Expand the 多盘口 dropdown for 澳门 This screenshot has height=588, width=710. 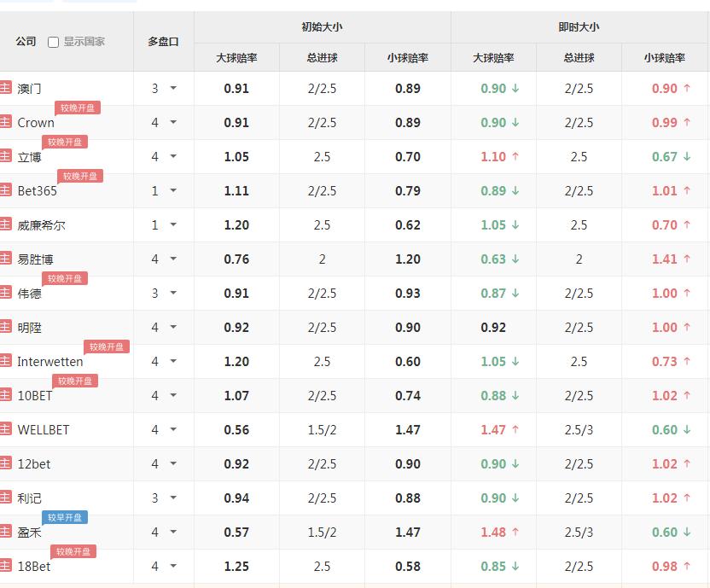[173, 88]
